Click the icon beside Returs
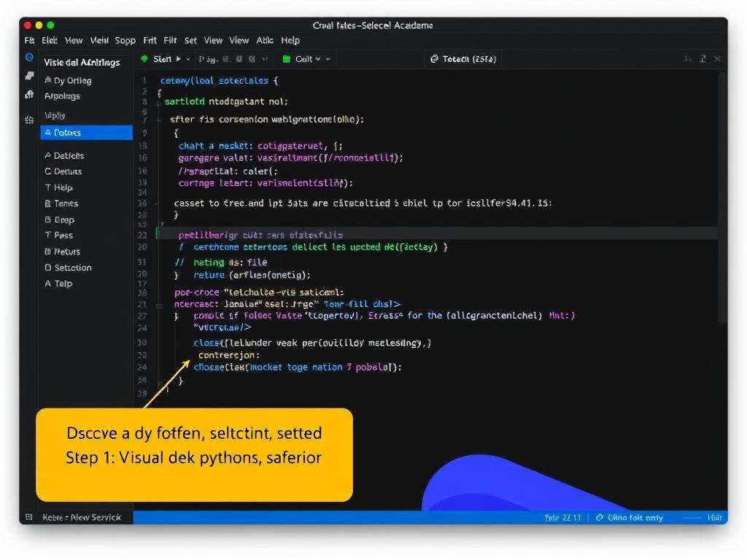Screen dimensions: 747x560 [x=47, y=251]
